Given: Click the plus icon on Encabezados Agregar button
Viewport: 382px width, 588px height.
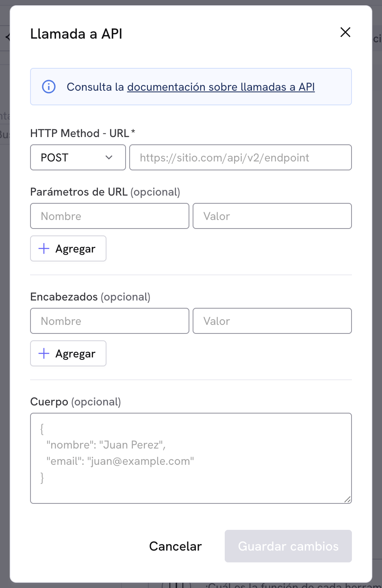Looking at the screenshot, I should (43, 353).
